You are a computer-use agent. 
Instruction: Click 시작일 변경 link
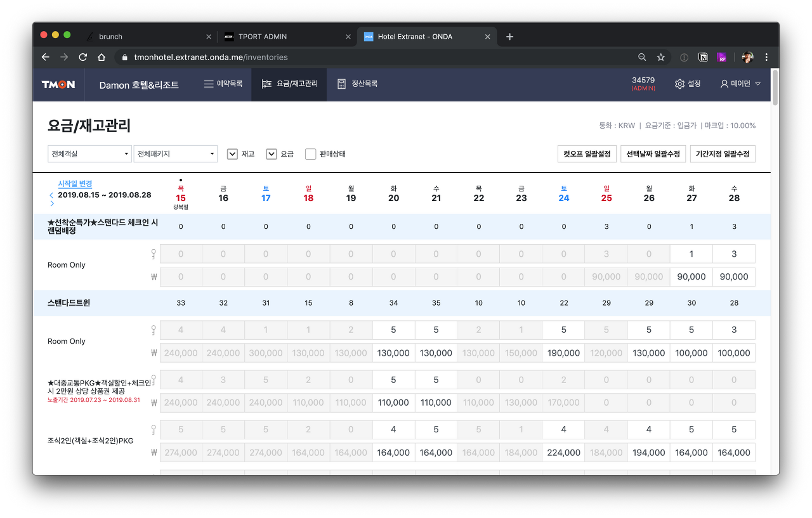click(x=75, y=184)
